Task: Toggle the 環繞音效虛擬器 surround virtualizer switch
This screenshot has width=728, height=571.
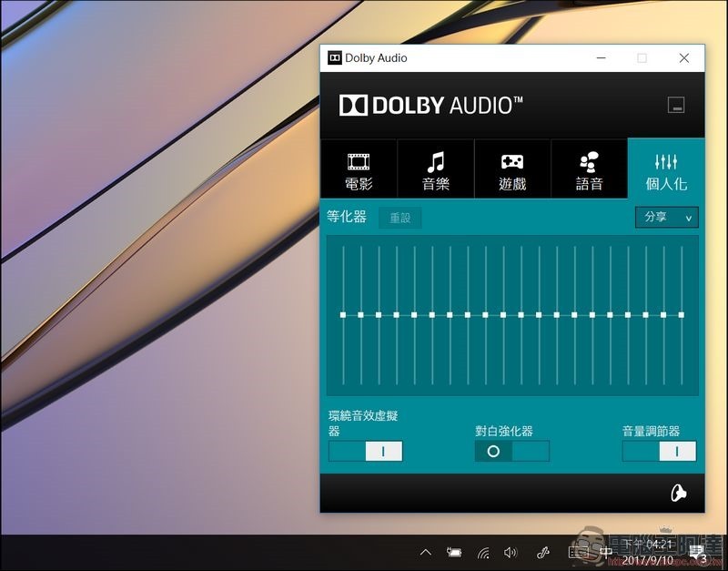Action: pos(366,451)
